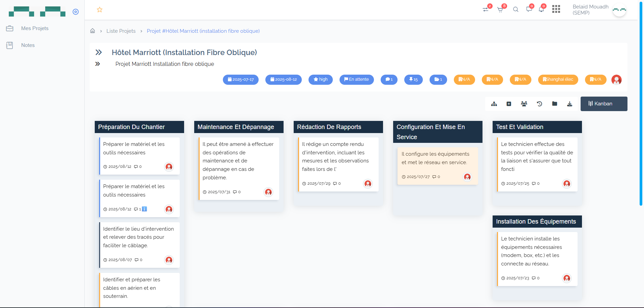Open the shopping cart icon
The height and width of the screenshot is (308, 644).
[x=500, y=9]
